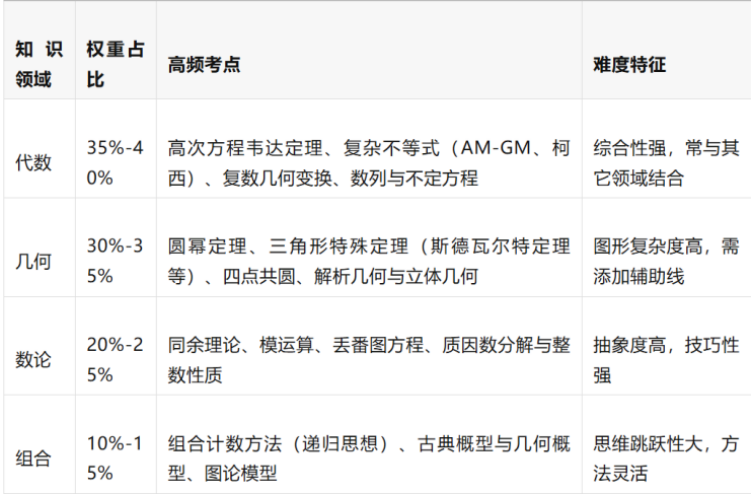Viewport: 756px width, 499px height.
Task: Select the 综合性强 difficulty cell
Action: 665,162
